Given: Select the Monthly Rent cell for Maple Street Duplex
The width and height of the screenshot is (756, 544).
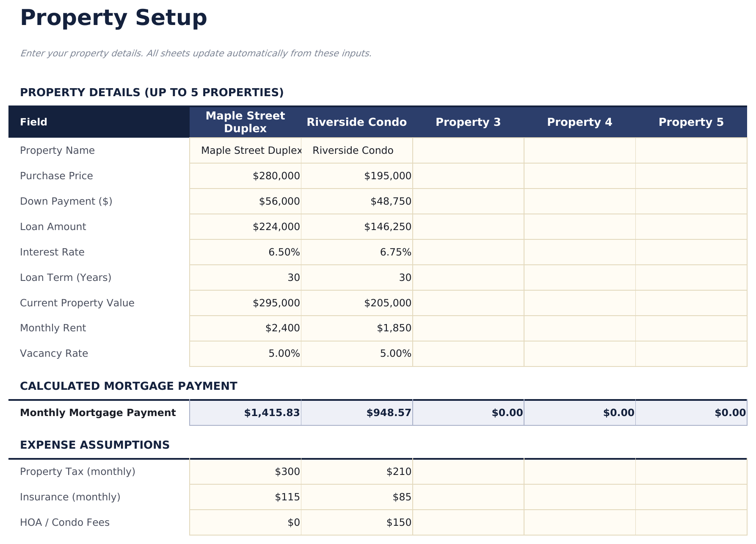Looking at the screenshot, I should pyautogui.click(x=246, y=328).
